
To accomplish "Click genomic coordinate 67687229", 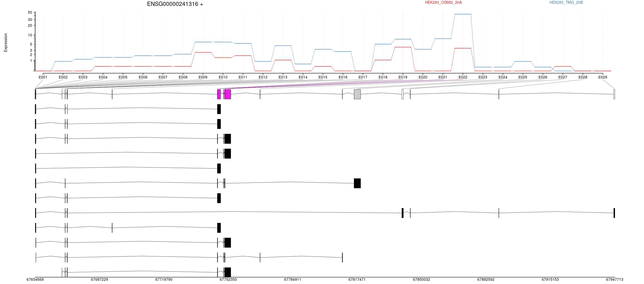I will [x=100, y=279].
